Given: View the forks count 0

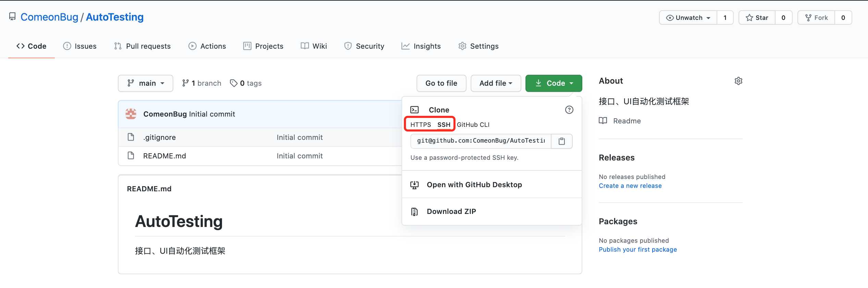Looking at the screenshot, I should click(x=843, y=17).
